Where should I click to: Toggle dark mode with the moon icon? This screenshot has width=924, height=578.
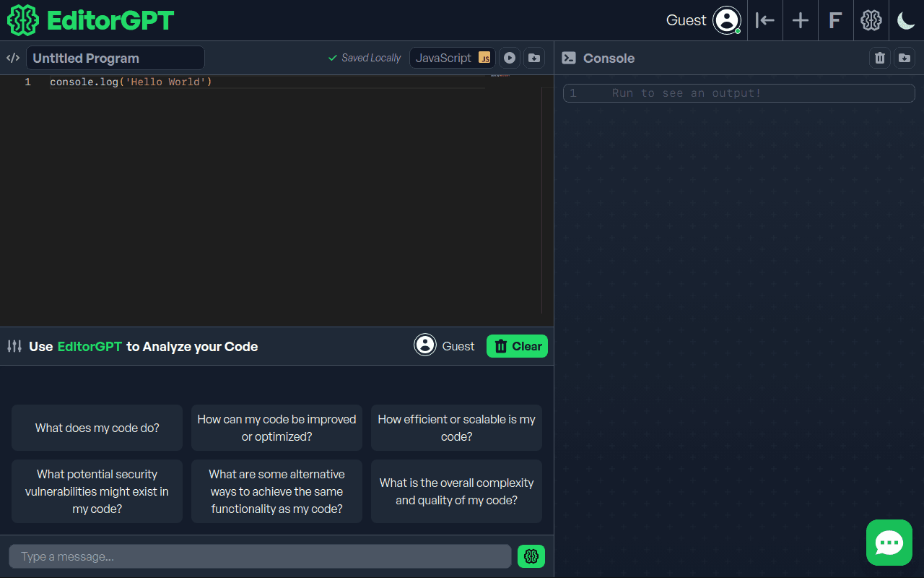pyautogui.click(x=906, y=20)
